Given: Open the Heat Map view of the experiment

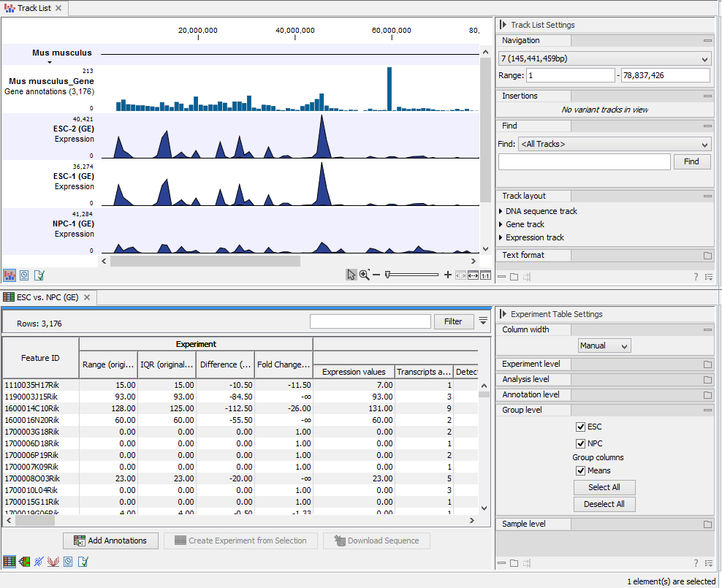Looking at the screenshot, I should pos(23,561).
